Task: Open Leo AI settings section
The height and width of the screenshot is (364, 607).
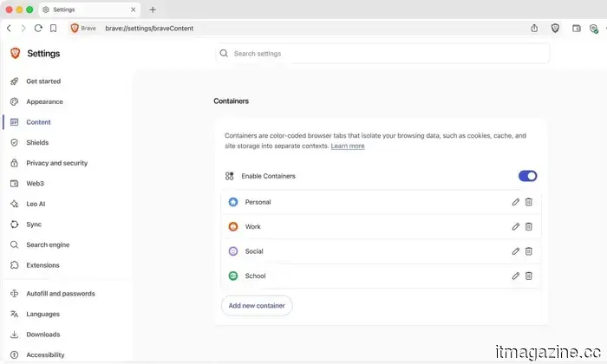Action: [36, 204]
